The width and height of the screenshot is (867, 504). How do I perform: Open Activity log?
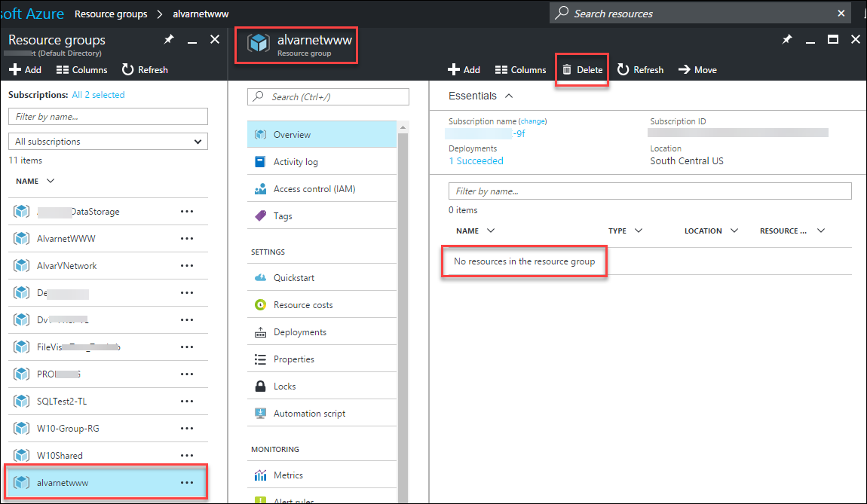(x=322, y=161)
